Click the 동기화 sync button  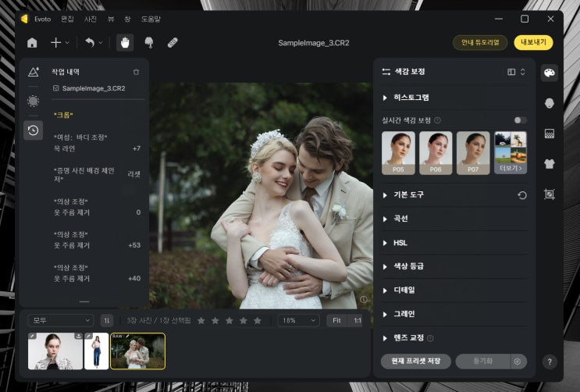[482, 362]
